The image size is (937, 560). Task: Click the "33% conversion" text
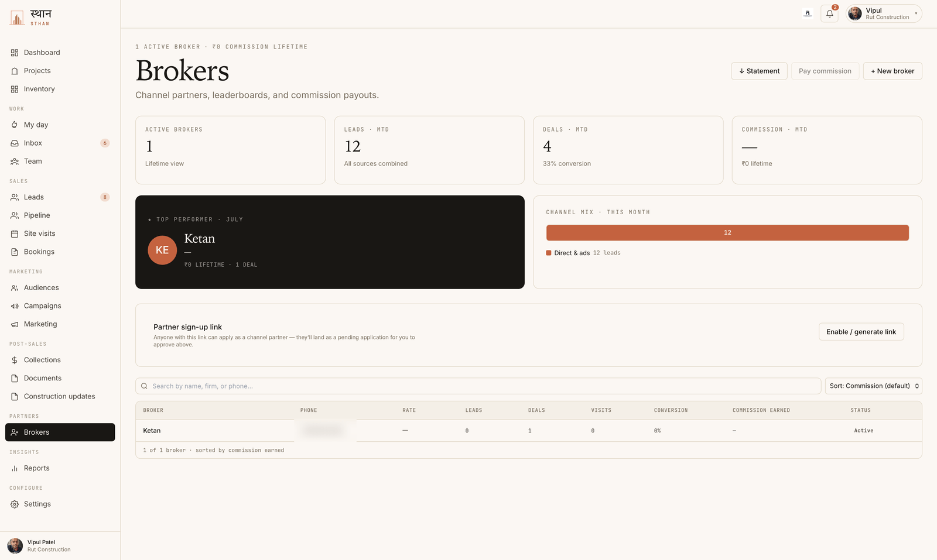567,164
